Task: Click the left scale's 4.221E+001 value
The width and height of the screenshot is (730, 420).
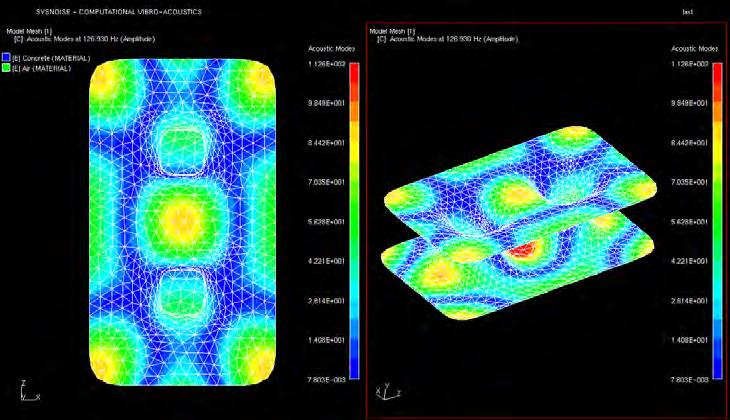Action: pyautogui.click(x=326, y=261)
